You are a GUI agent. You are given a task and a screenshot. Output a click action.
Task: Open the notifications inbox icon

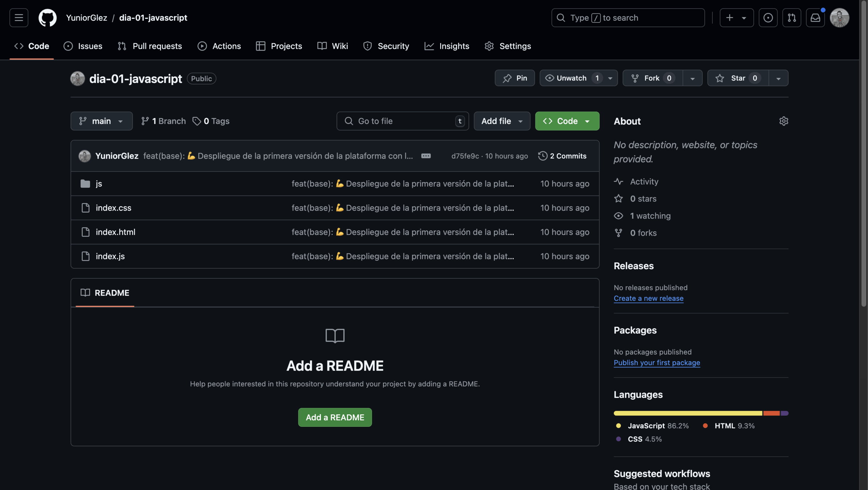[x=815, y=17]
